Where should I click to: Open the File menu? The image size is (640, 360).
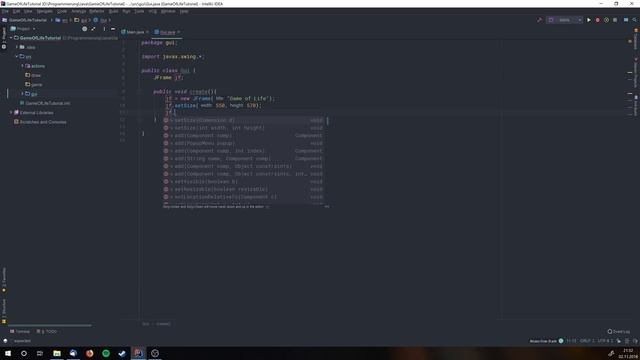pyautogui.click(x=5, y=11)
